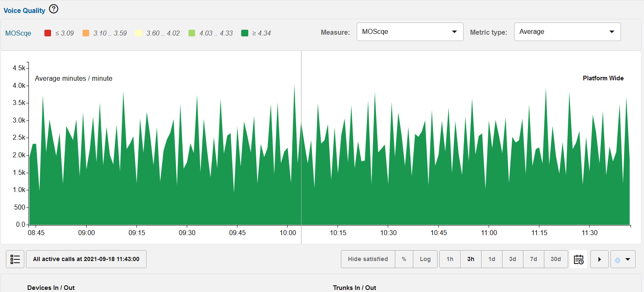The height and width of the screenshot is (292, 644).
Task: Select the 3d time range
Action: (x=513, y=259)
